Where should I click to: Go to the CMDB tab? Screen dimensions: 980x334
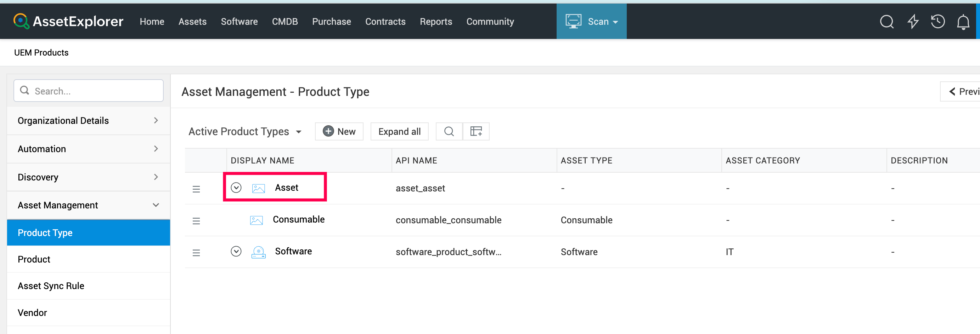pos(285,22)
